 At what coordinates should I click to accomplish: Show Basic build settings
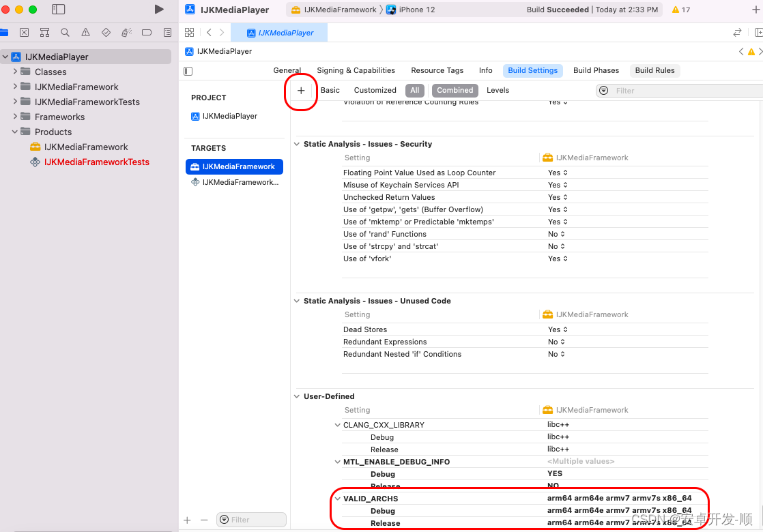(330, 91)
